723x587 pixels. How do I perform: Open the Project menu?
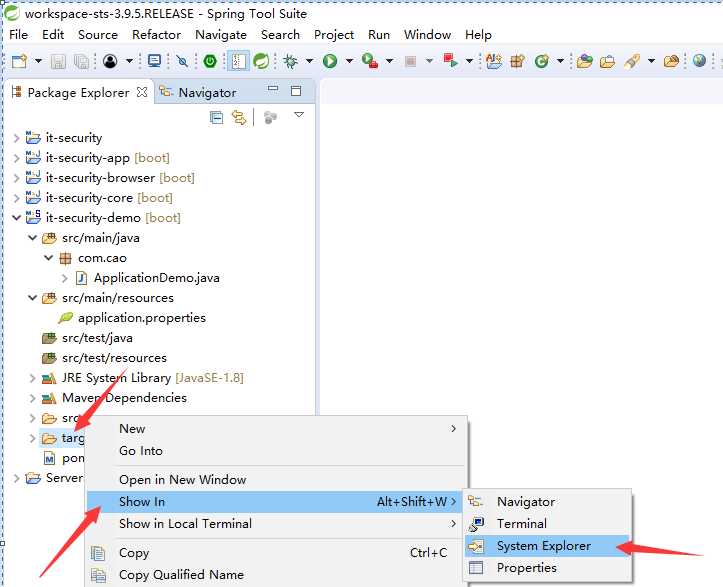click(x=334, y=35)
